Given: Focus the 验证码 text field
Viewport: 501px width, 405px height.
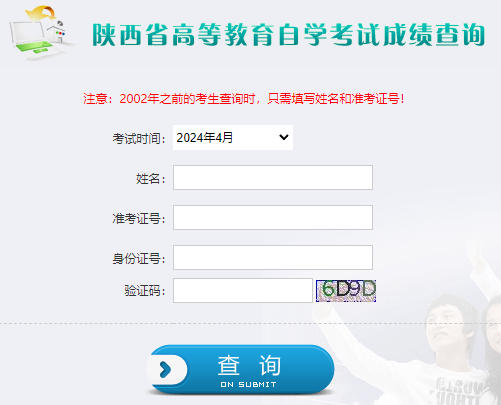Looking at the screenshot, I should (x=243, y=291).
